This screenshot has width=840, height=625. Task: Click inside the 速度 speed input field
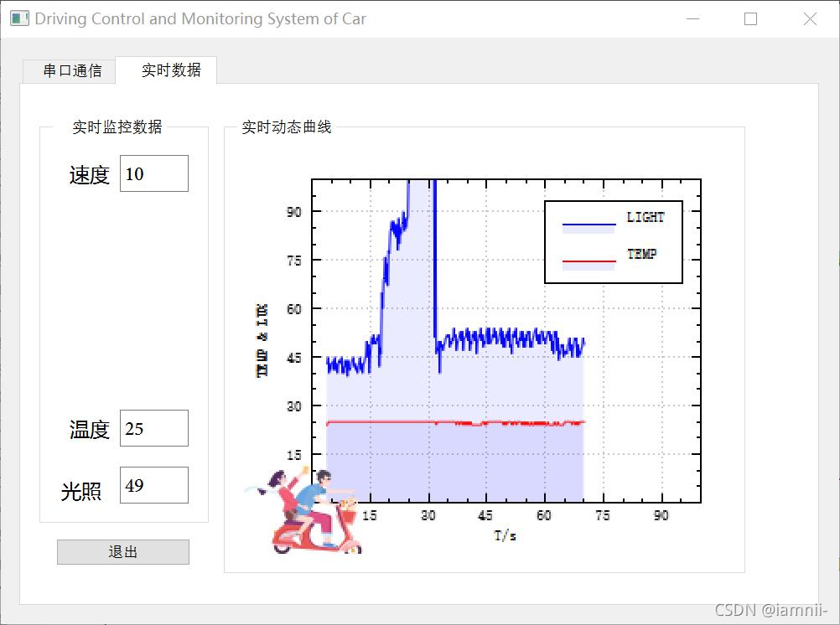(154, 173)
